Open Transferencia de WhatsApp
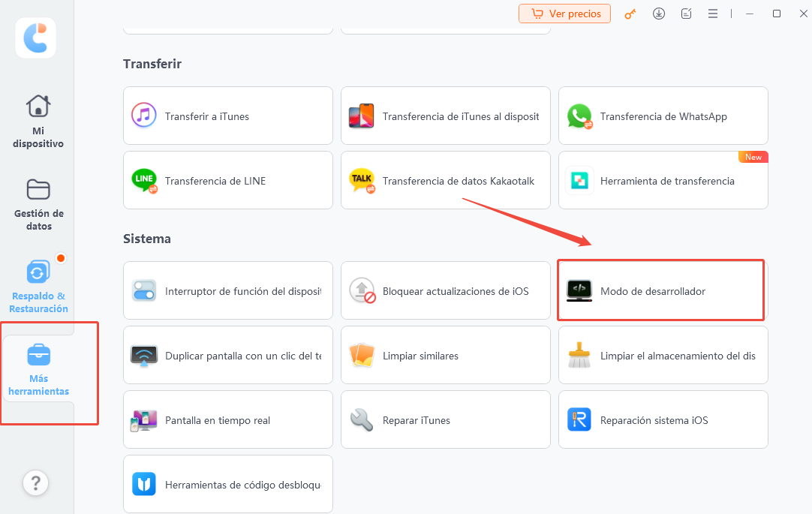812x514 pixels. click(663, 116)
